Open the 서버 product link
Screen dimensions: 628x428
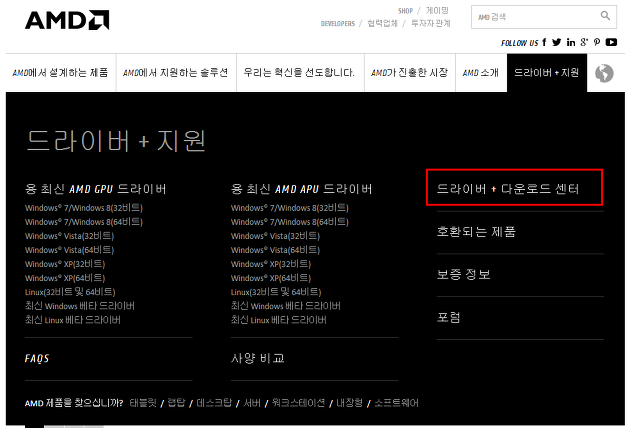point(252,403)
